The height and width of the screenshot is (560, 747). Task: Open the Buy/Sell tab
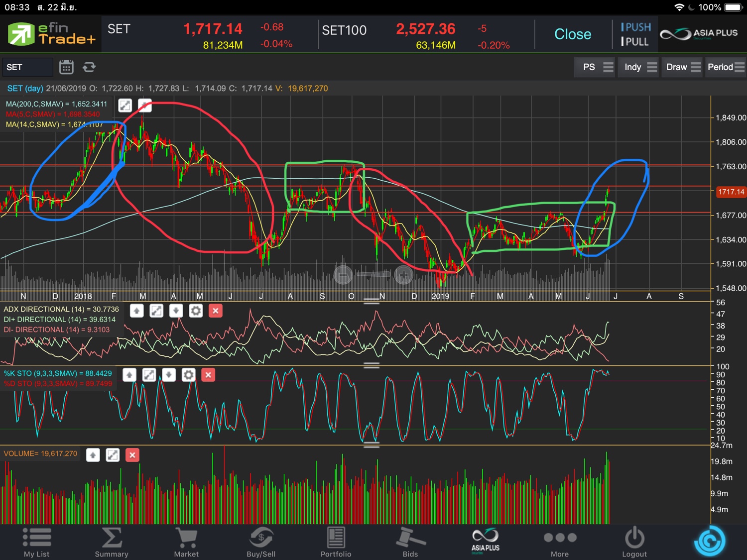[x=261, y=542]
